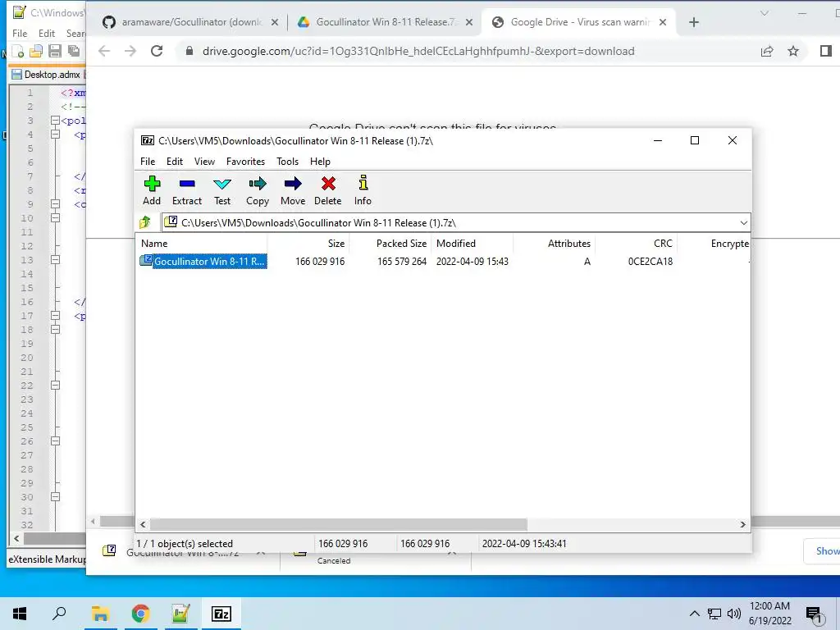Screen dimensions: 840x630
Task: Open the Favorites menu
Action: click(245, 162)
